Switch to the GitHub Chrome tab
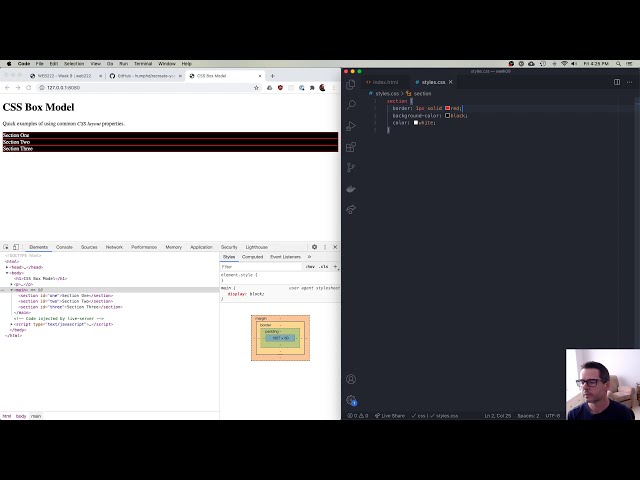The image size is (640, 480). [x=146, y=76]
